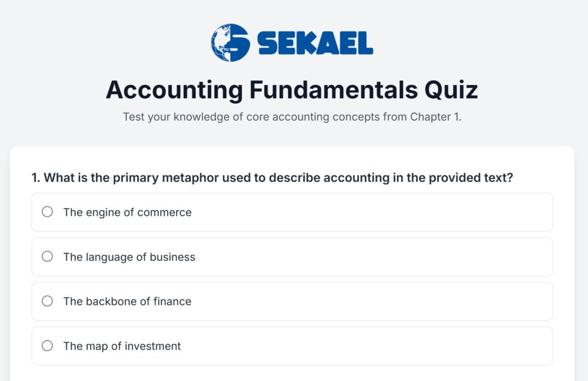
Task: Select the "The engine of commerce" radio button
Action: 47,212
